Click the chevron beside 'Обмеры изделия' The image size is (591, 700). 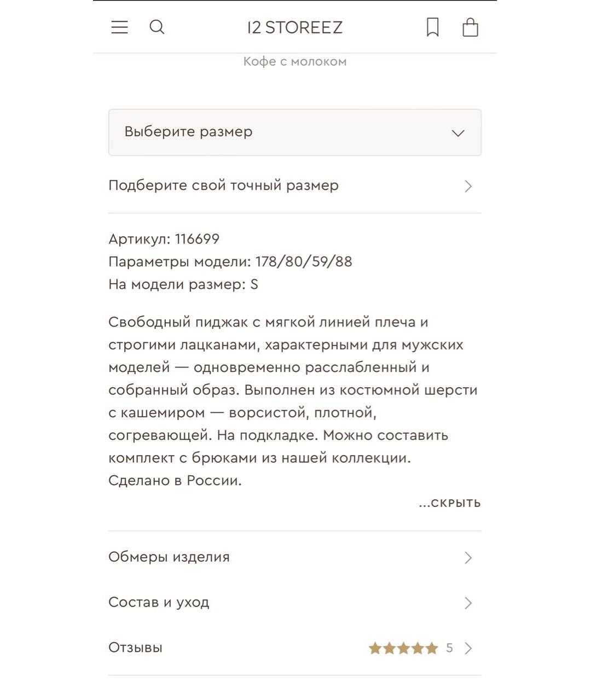(468, 558)
